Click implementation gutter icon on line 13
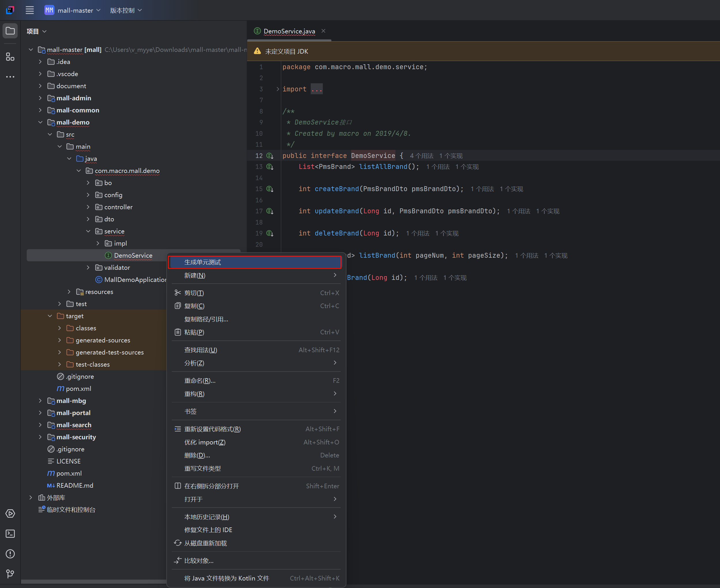This screenshot has width=720, height=588. [x=270, y=167]
